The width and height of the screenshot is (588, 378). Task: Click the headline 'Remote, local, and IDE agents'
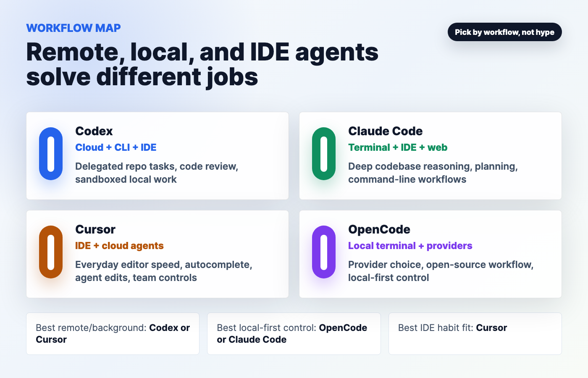click(202, 52)
